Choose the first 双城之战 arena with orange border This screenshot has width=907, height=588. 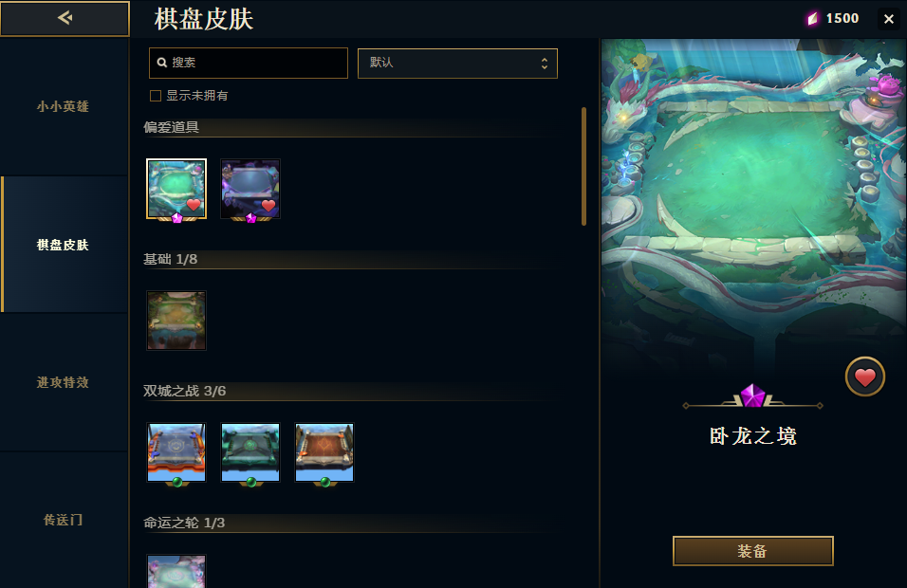click(x=176, y=452)
